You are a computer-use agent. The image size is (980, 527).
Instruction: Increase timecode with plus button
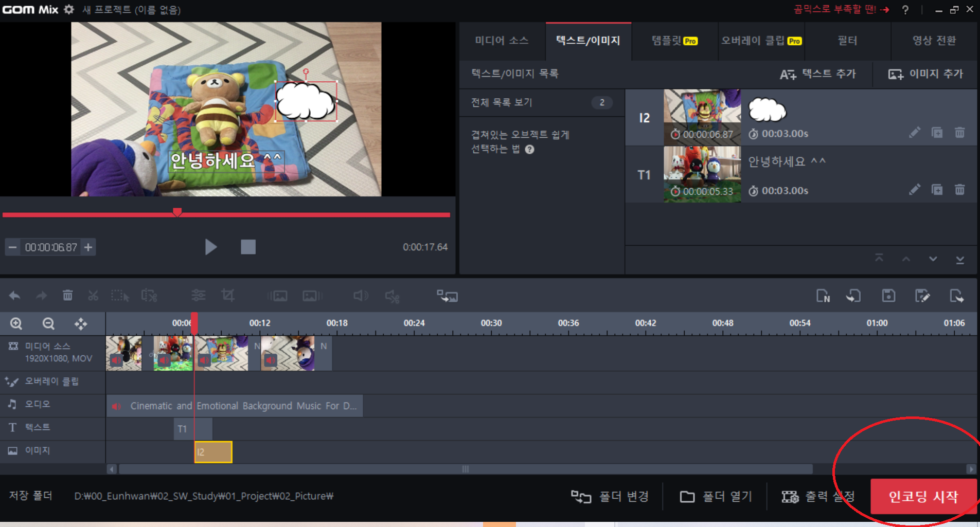tap(88, 248)
